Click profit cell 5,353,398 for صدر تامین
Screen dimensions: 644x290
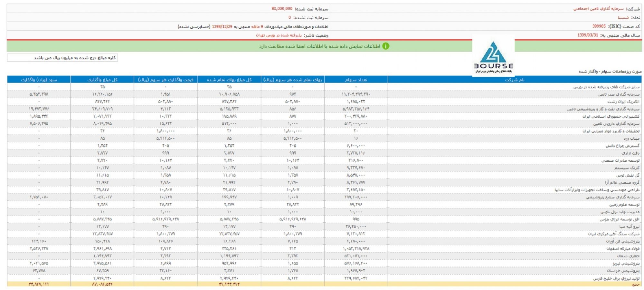[39, 94]
